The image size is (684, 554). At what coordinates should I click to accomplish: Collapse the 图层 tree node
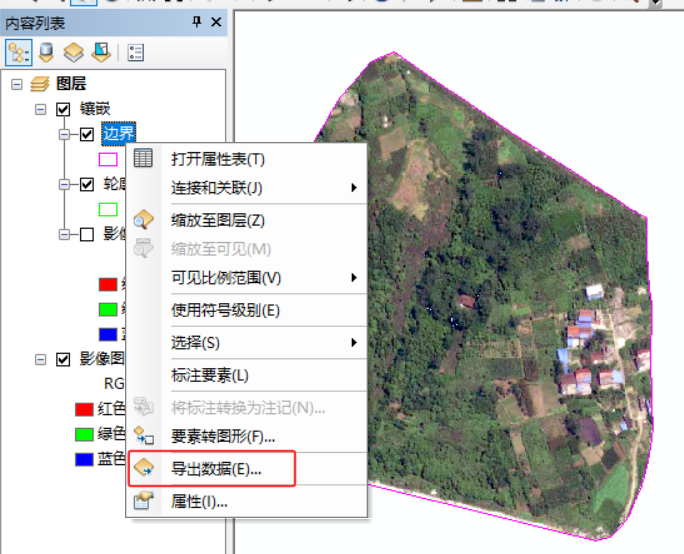click(17, 85)
